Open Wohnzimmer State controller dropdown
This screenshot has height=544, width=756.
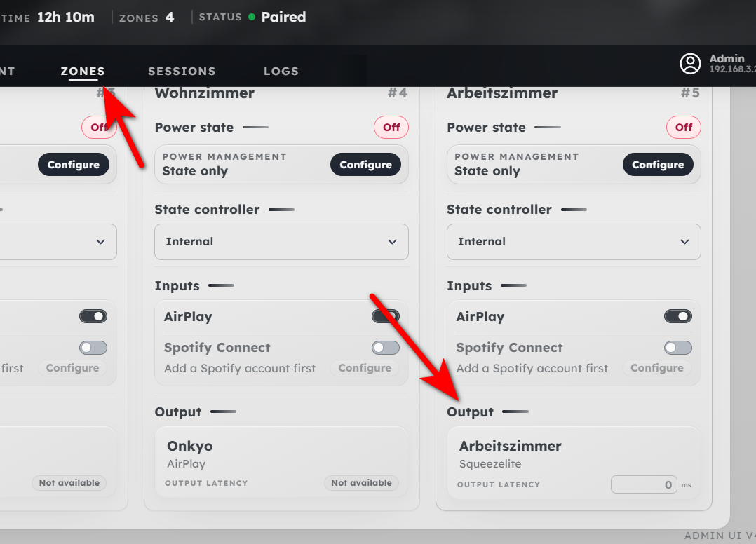click(x=281, y=242)
